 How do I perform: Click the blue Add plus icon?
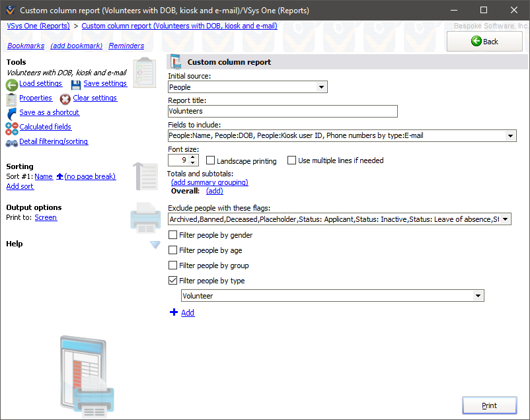173,312
